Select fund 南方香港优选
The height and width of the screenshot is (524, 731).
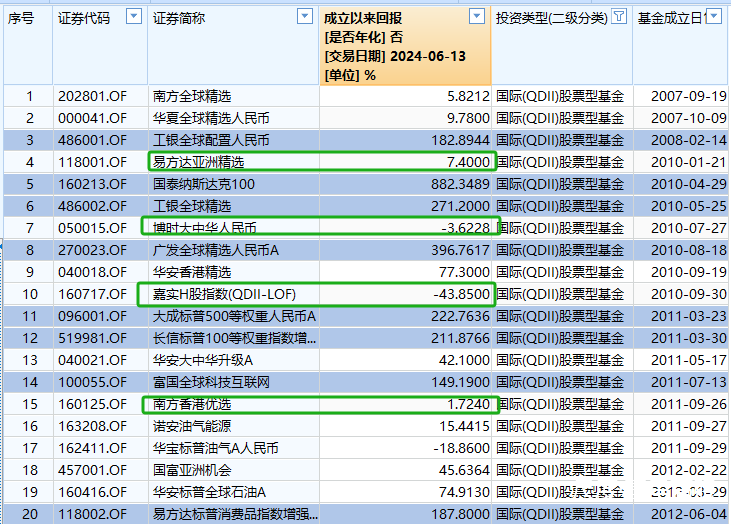192,404
